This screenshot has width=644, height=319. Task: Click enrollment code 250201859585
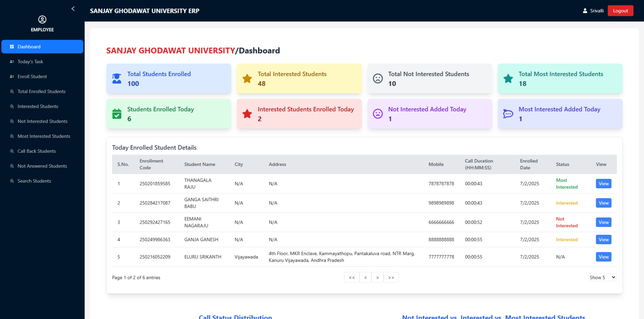155,184
